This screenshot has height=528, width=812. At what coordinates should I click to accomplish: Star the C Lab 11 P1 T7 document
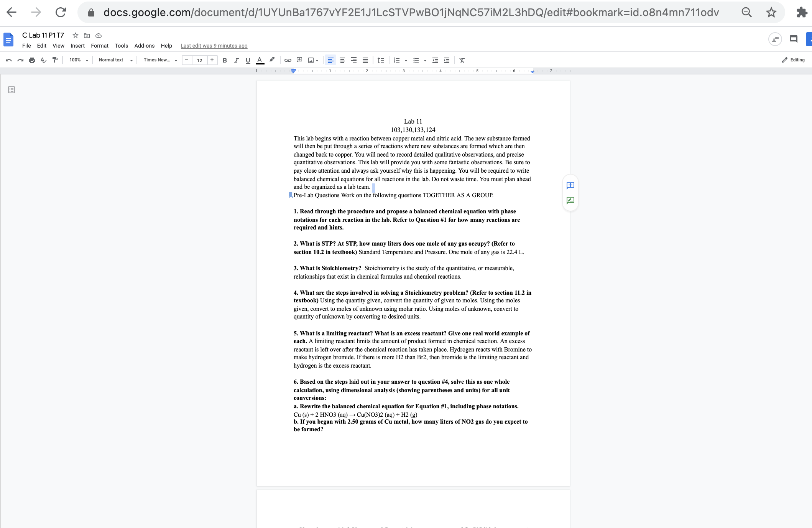pos(76,35)
